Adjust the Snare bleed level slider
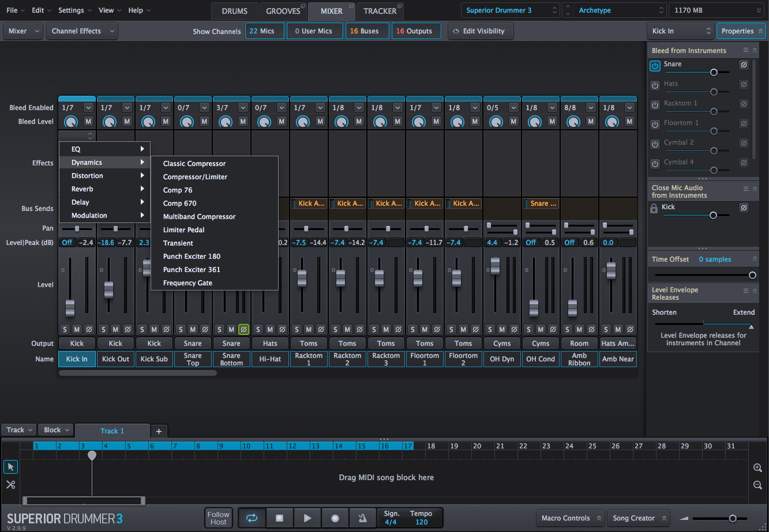The image size is (769, 532). point(714,72)
